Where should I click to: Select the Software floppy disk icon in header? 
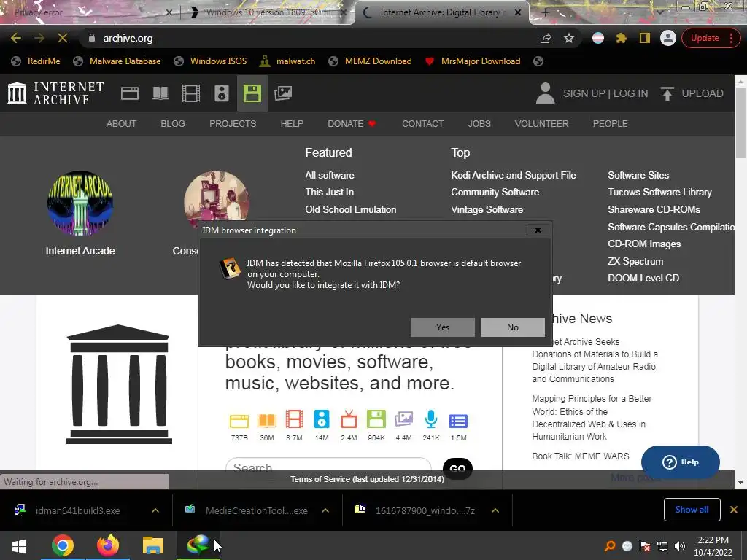[252, 93]
